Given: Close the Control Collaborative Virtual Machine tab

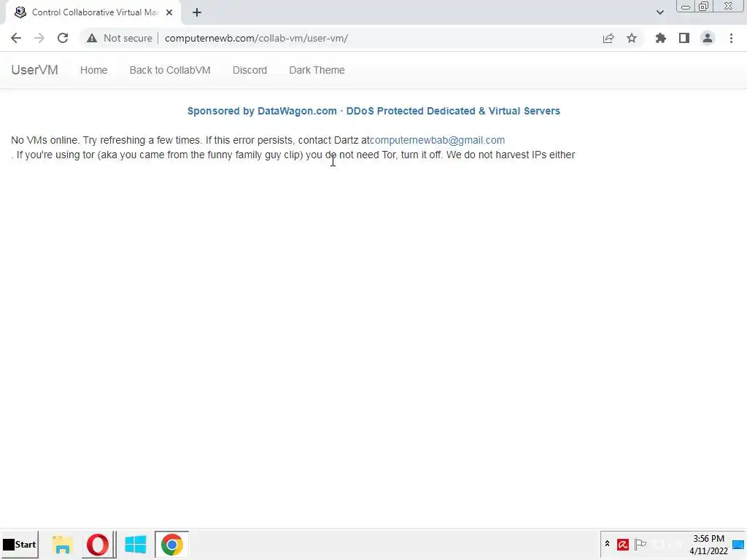Looking at the screenshot, I should [x=169, y=12].
